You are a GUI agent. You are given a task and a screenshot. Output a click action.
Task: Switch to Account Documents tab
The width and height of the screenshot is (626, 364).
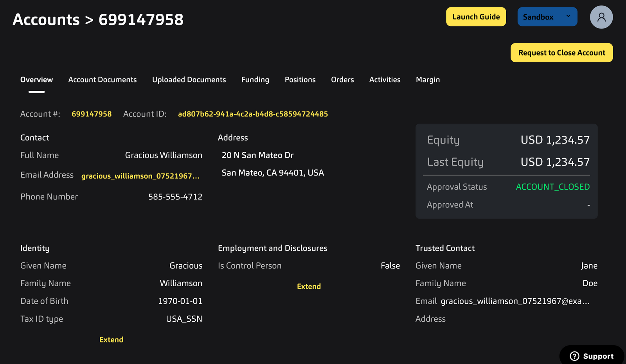click(x=102, y=80)
